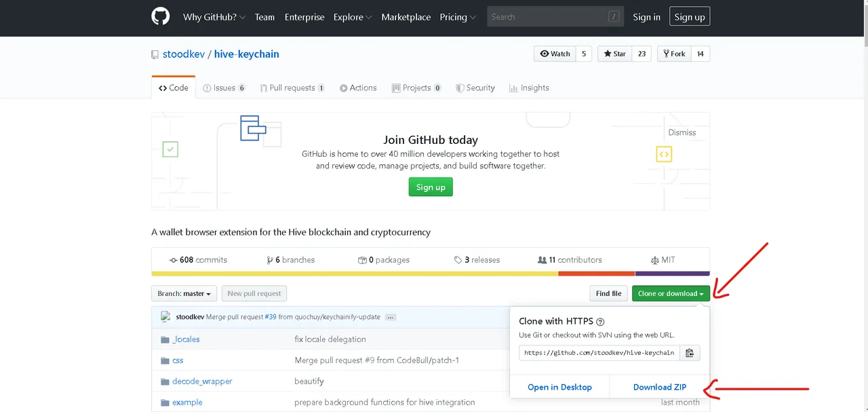The image size is (868, 412).
Task: Toggle the Clone or download dropdown
Action: 671,293
